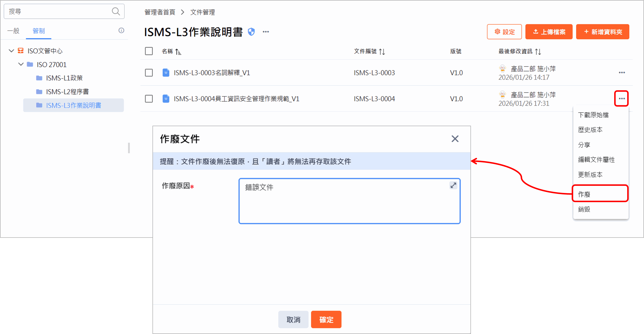Collapse the ISO文管中心 tree node

click(x=11, y=51)
